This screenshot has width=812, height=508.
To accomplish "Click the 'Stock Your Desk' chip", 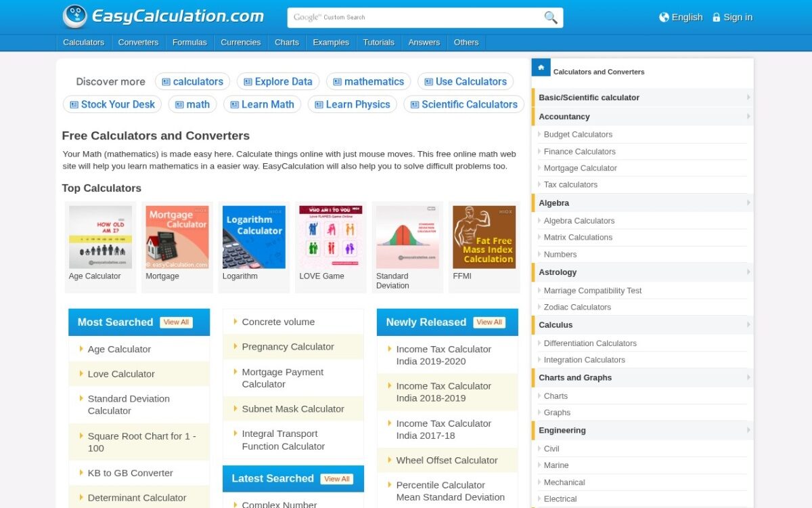I will coord(112,105).
